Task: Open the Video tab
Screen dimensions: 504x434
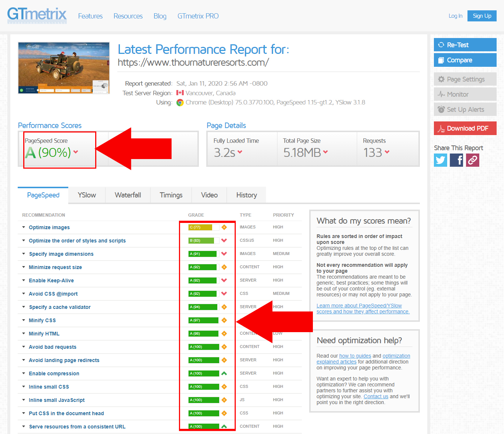Action: pos(209,195)
